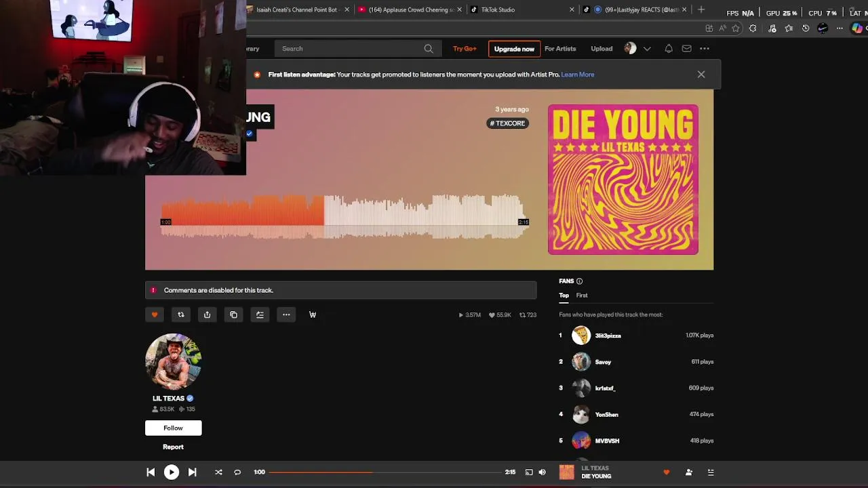Open the More actions ellipsis under the track

(x=286, y=314)
